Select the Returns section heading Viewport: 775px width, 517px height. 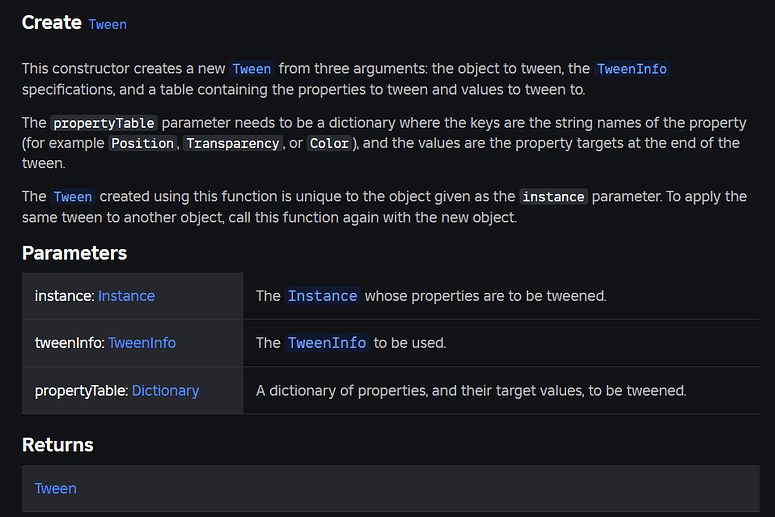coord(57,445)
